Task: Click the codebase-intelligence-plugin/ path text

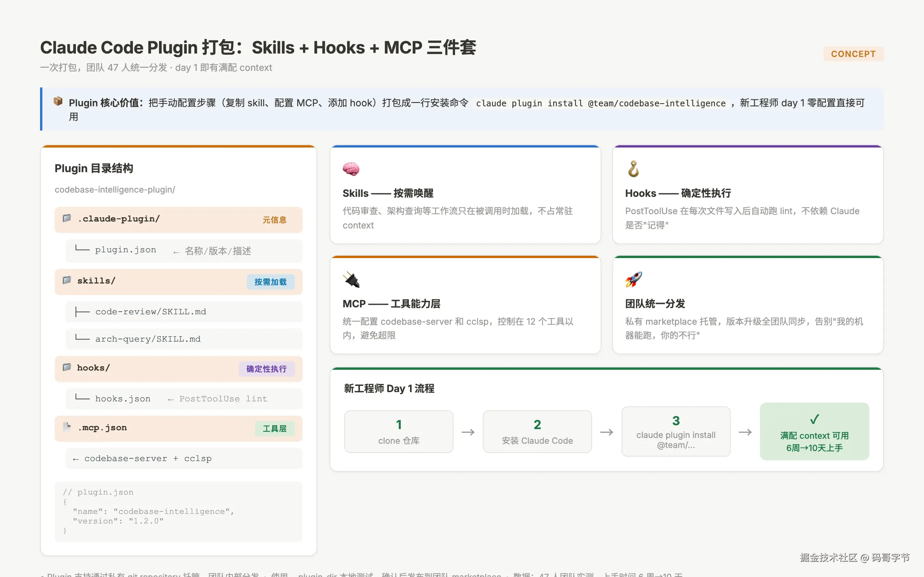Action: coord(115,190)
